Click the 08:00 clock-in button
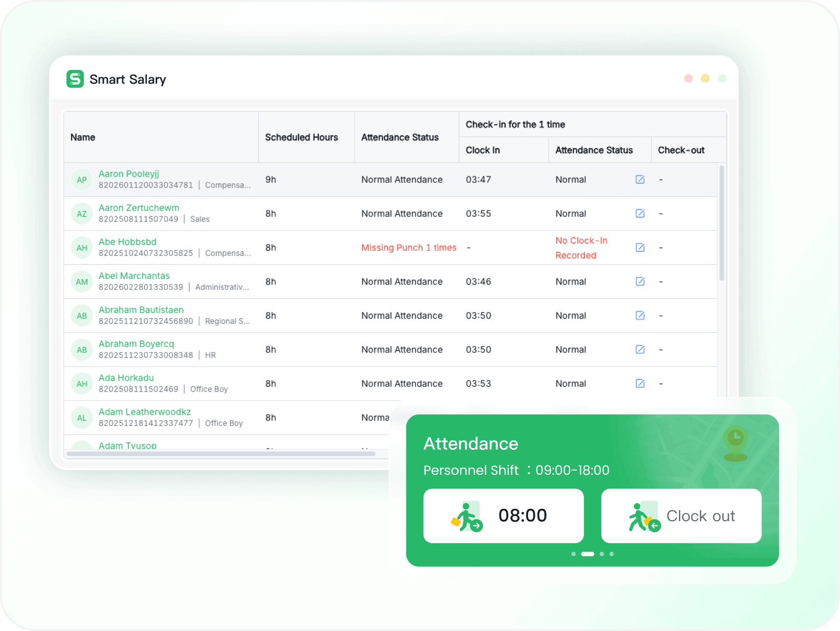 point(503,516)
